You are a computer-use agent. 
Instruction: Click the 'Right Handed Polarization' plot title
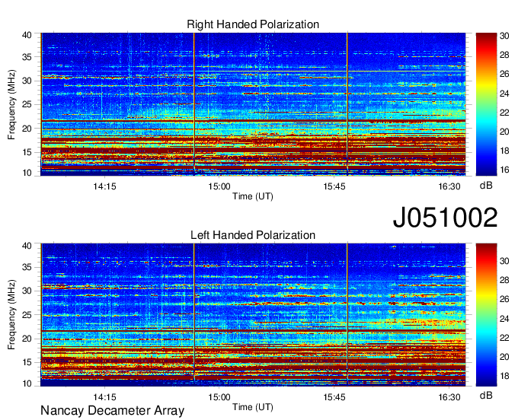[253, 24]
